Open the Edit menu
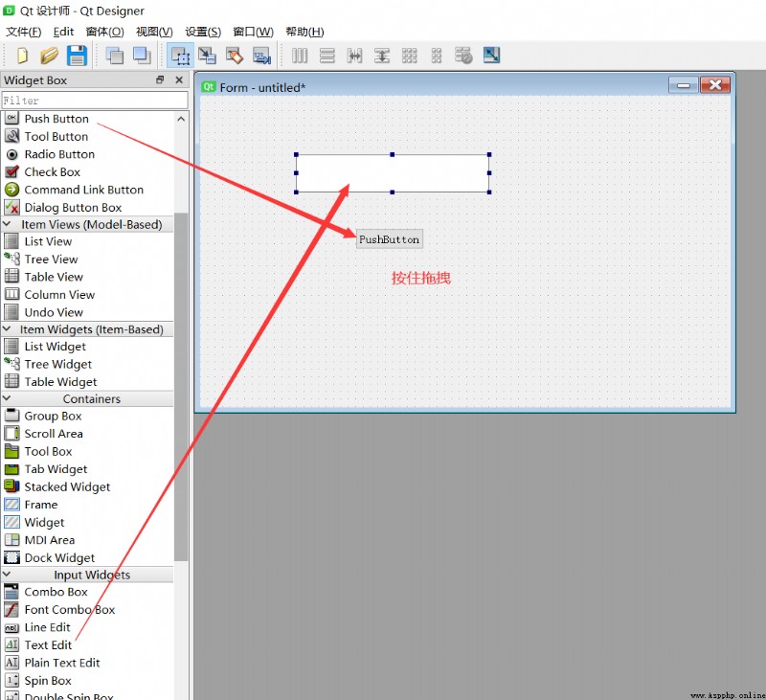 tap(63, 32)
